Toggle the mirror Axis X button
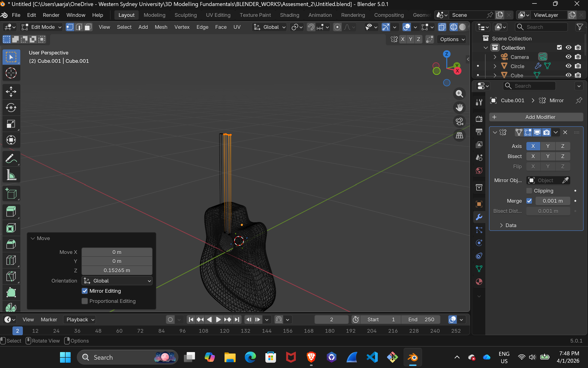This screenshot has width=588, height=368. pos(533,146)
